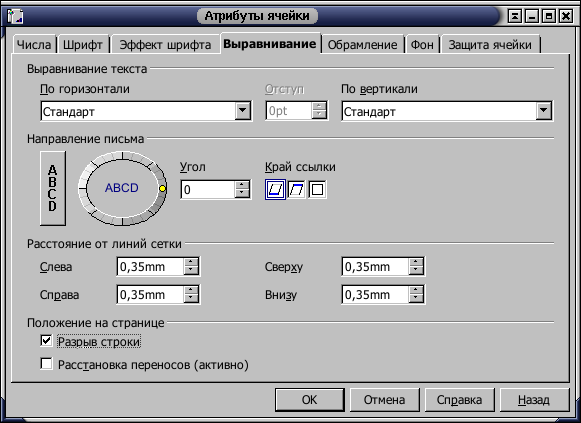Click the dialog's title bar app icon
The height and width of the screenshot is (423, 581).
click(15, 16)
